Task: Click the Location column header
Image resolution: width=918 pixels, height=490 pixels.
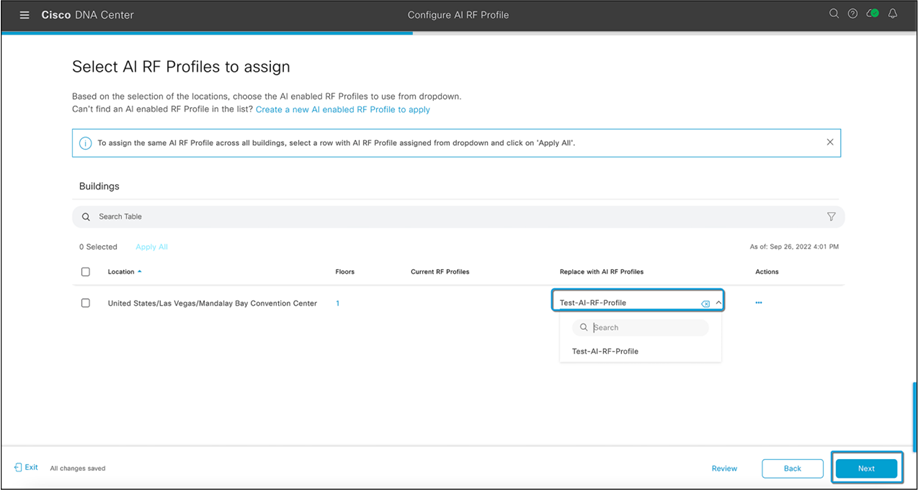Action: (121, 272)
